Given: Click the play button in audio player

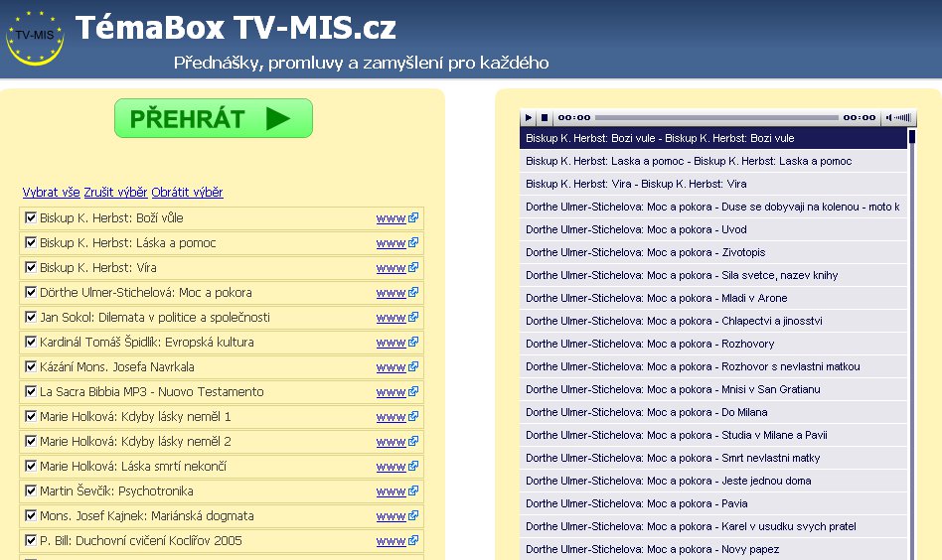Looking at the screenshot, I should click(x=529, y=117).
